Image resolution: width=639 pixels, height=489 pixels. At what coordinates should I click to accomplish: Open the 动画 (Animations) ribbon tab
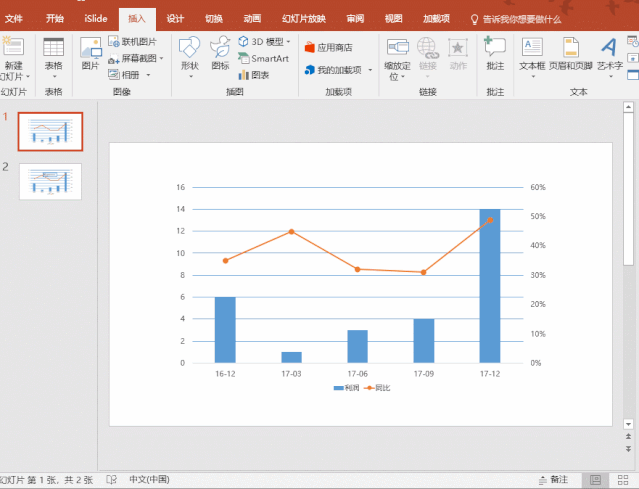click(251, 18)
